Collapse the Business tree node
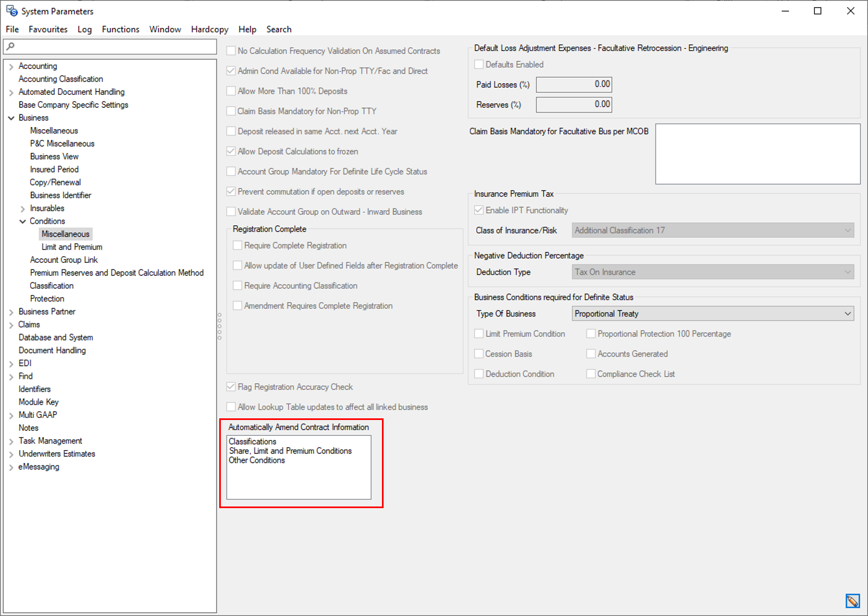Image resolution: width=868 pixels, height=616 pixels. (x=11, y=118)
